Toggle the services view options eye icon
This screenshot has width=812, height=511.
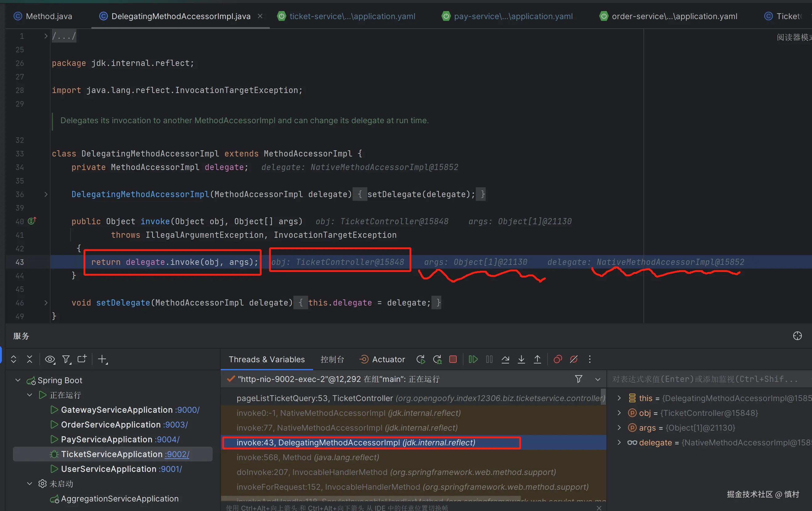tap(50, 359)
